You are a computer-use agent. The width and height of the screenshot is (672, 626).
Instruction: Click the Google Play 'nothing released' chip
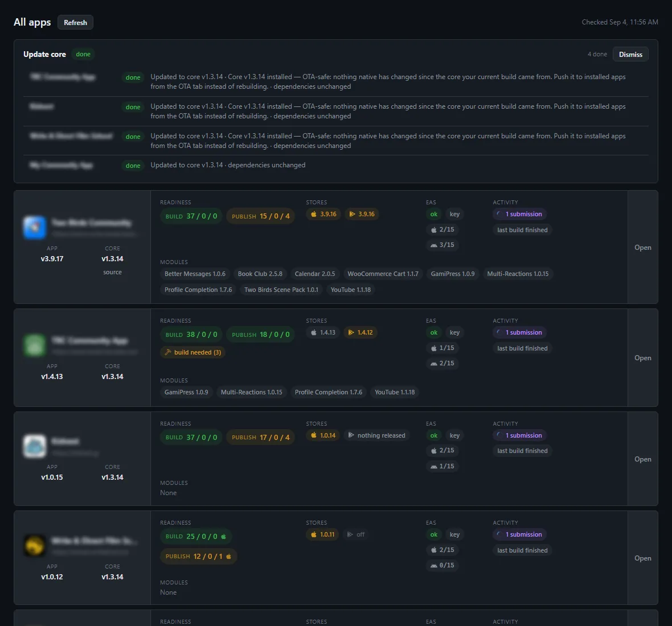point(376,435)
